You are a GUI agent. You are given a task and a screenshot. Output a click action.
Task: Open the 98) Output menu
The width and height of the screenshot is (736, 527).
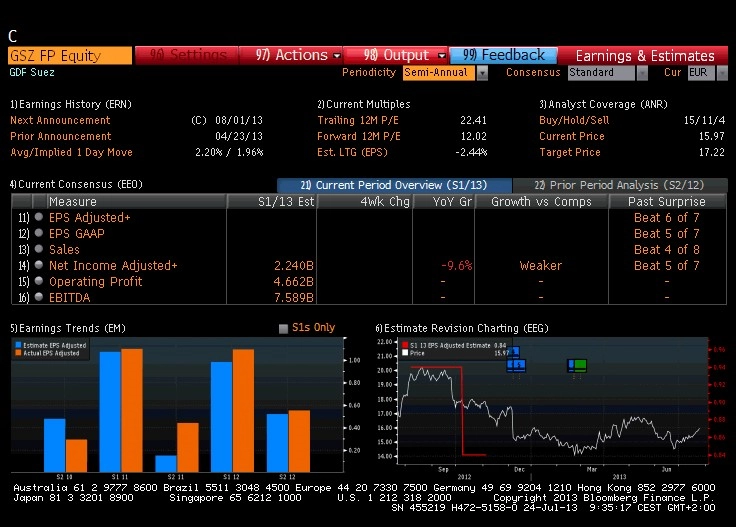tap(396, 55)
